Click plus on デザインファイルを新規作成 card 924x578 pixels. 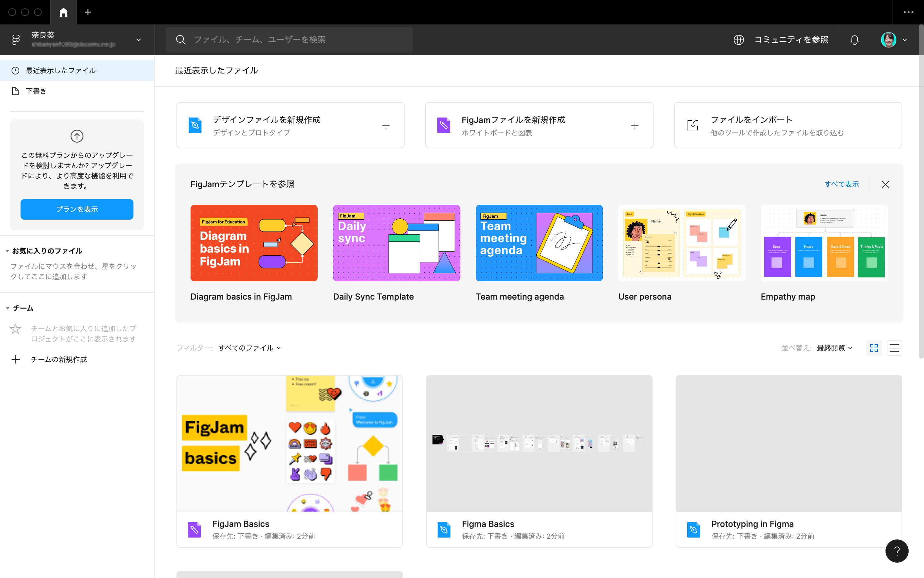click(386, 125)
